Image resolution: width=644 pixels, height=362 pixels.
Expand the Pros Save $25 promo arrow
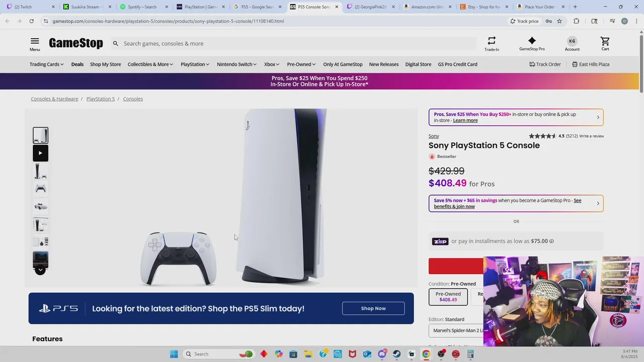click(598, 117)
